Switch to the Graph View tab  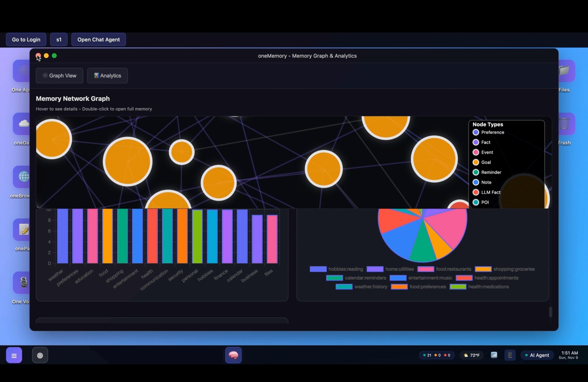[59, 76]
